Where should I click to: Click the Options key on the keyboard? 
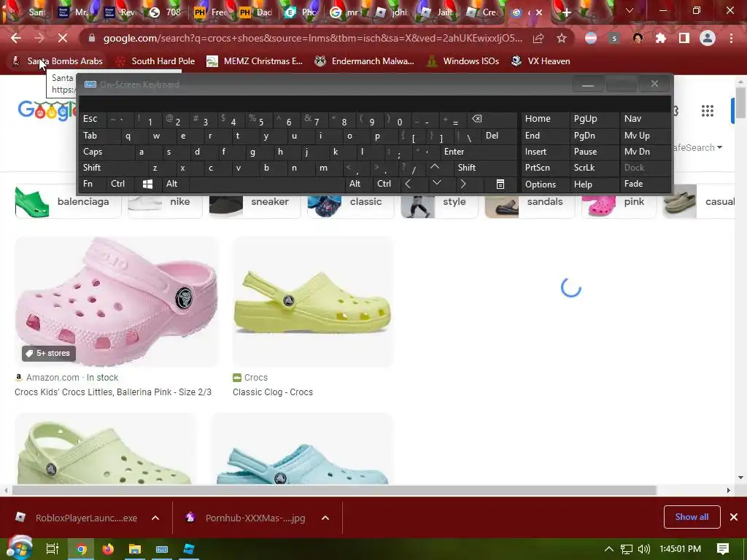(545, 184)
